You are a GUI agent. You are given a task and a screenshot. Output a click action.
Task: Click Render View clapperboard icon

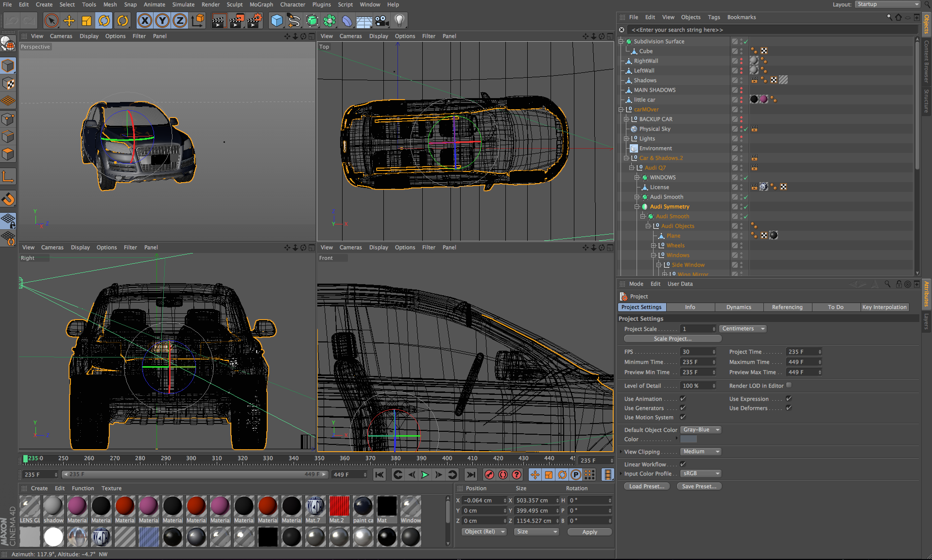point(219,20)
